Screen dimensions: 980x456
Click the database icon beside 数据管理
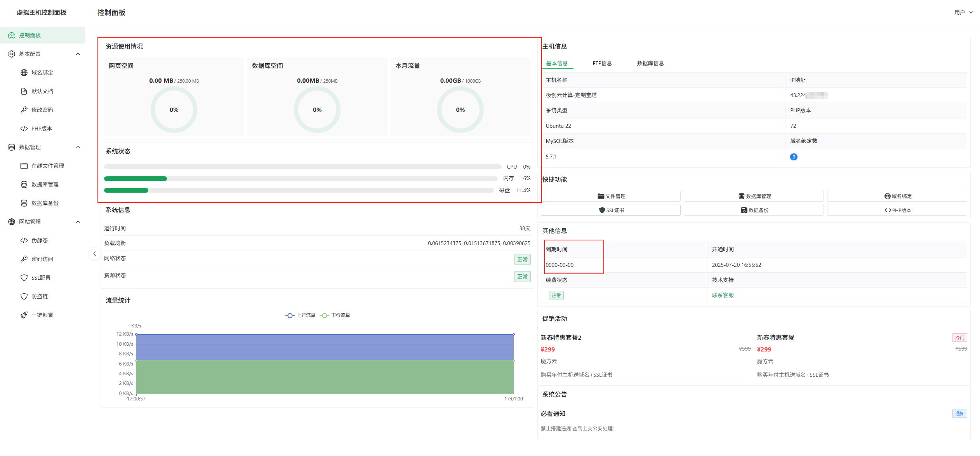click(x=12, y=147)
